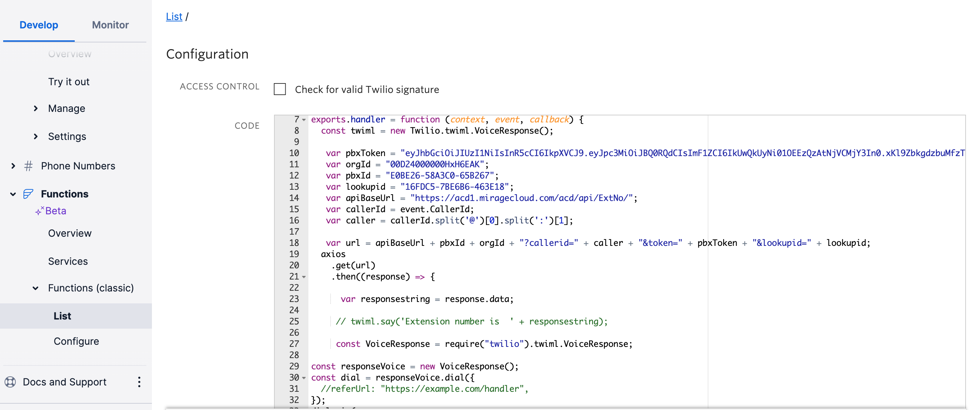The width and height of the screenshot is (980, 410).
Task: Click the pbxToken string value on line 10
Action: [682, 153]
